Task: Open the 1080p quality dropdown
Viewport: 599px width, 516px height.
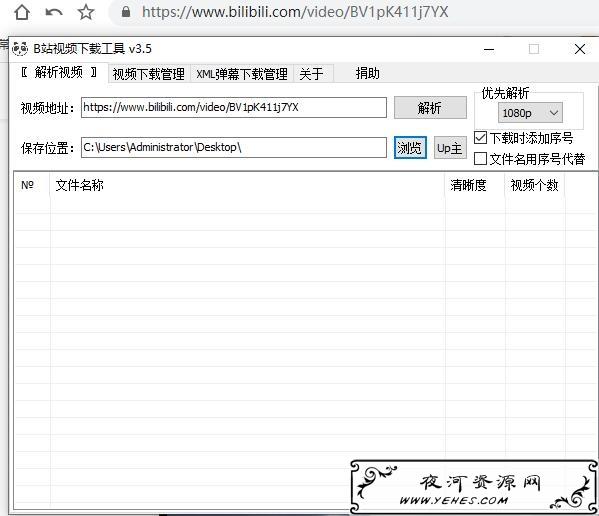Action: coord(530,113)
